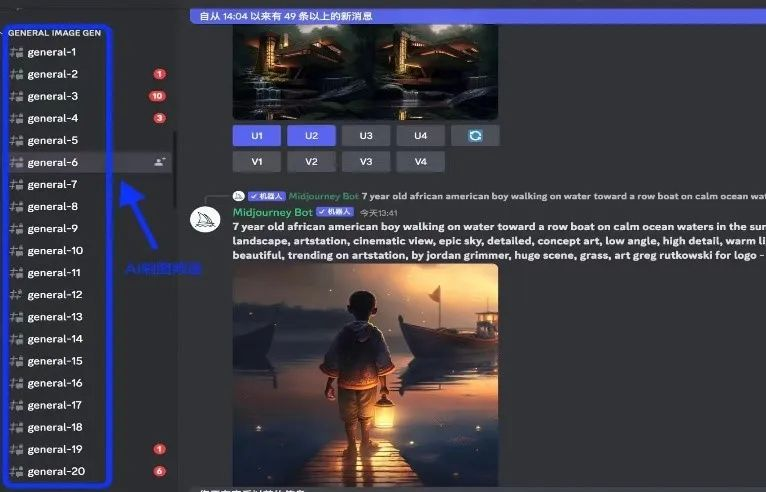Click the hash icon beside general-1
The height and width of the screenshot is (492, 766).
click(17, 52)
